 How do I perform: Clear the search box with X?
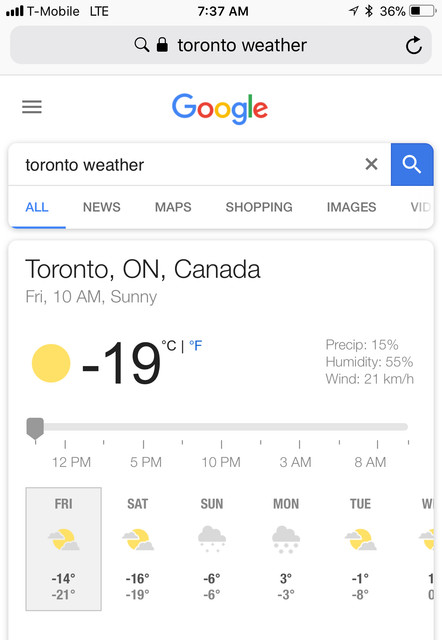[x=371, y=164]
